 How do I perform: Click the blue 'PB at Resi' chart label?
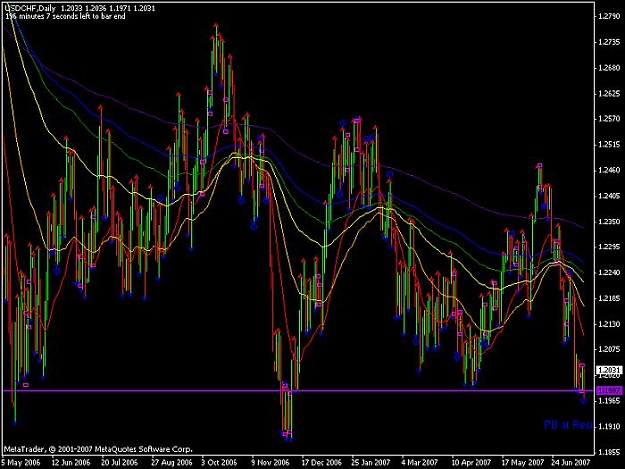click(569, 425)
